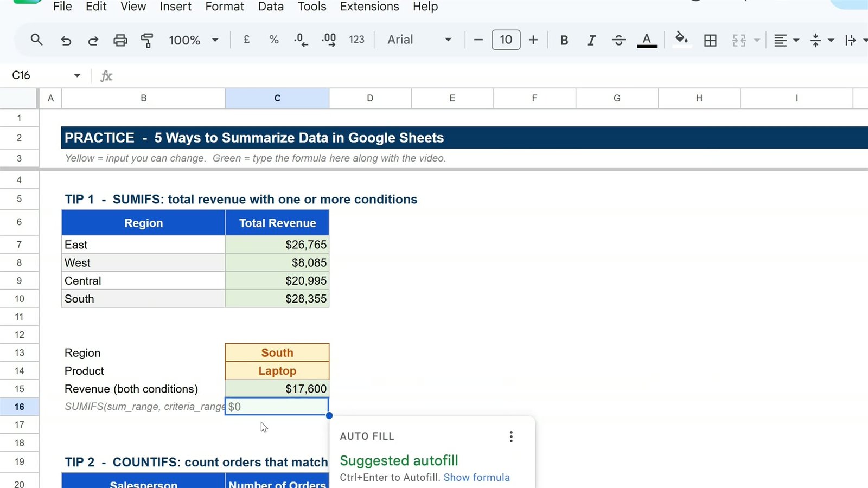Select the $17,600 revenue cell
This screenshot has width=868, height=488.
277,389
